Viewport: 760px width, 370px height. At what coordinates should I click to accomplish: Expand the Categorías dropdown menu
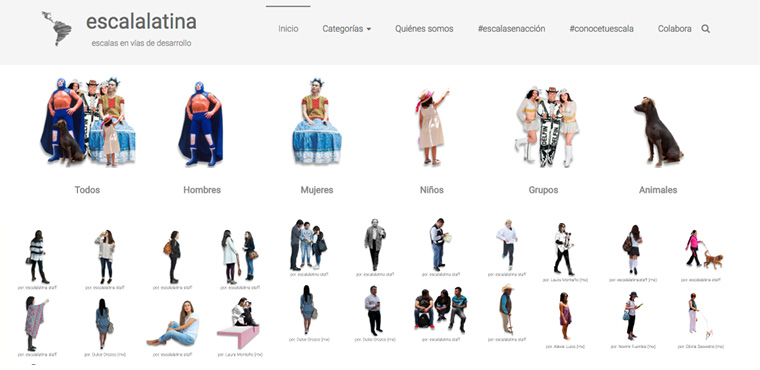coord(347,29)
